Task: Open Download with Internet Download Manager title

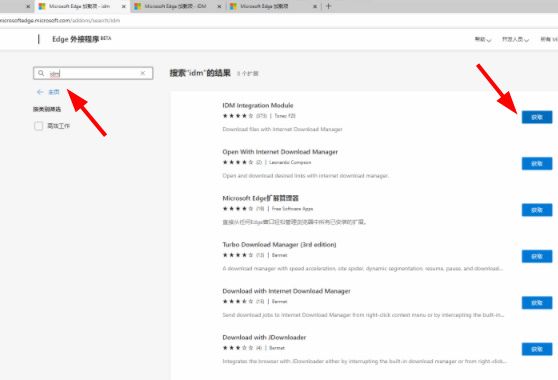Action: click(286, 291)
